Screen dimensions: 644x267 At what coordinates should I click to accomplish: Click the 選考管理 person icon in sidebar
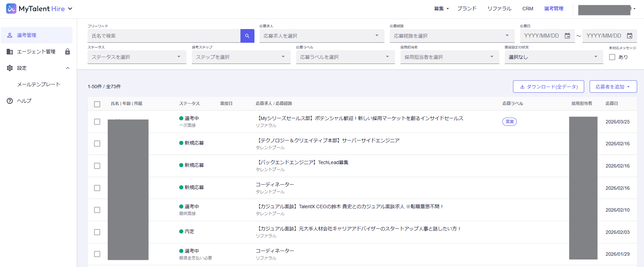pos(10,35)
